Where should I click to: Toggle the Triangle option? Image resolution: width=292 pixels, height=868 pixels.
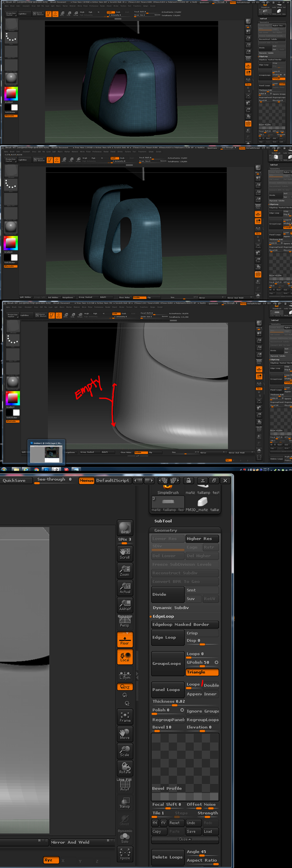pos(202,672)
